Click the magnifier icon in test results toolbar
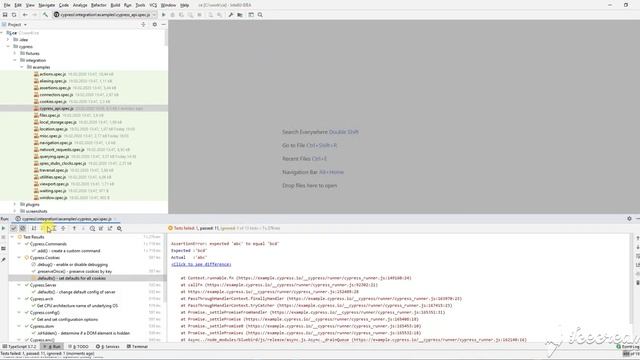 [120, 229]
